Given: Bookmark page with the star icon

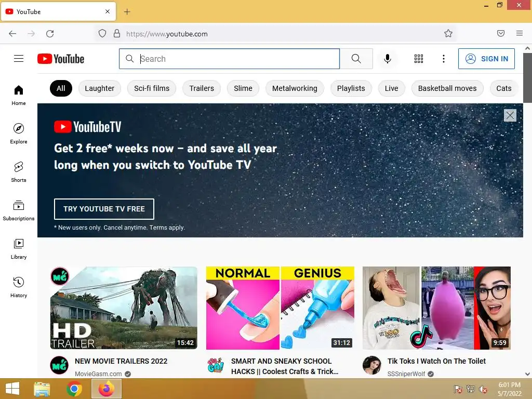Looking at the screenshot, I should [x=448, y=33].
